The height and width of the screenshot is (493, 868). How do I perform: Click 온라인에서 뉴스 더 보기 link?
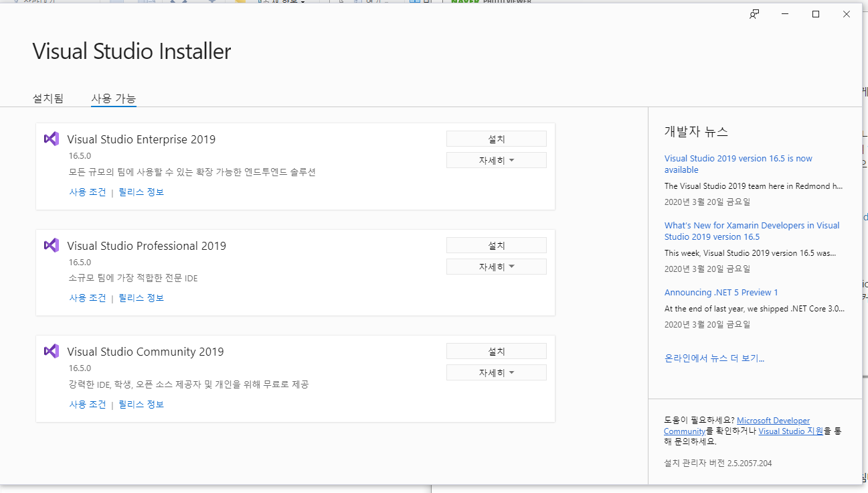(x=714, y=358)
